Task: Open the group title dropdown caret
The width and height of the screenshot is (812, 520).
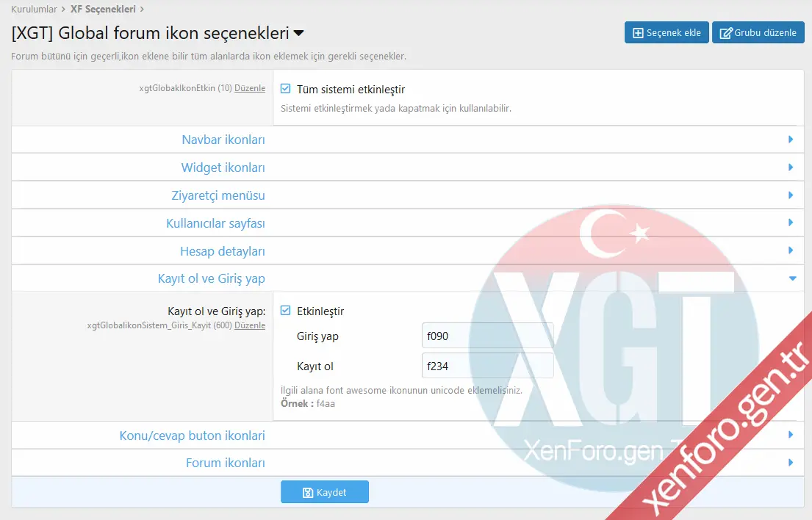Action: (x=299, y=34)
